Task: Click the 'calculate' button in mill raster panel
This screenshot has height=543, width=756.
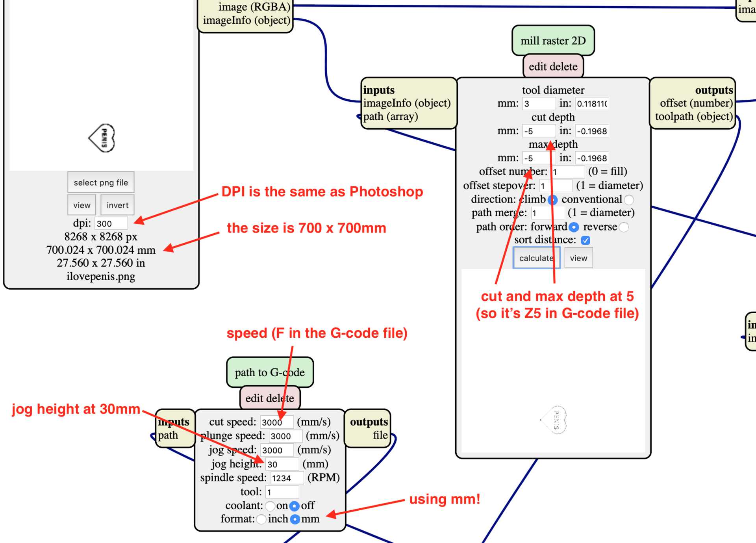Action: pos(534,258)
